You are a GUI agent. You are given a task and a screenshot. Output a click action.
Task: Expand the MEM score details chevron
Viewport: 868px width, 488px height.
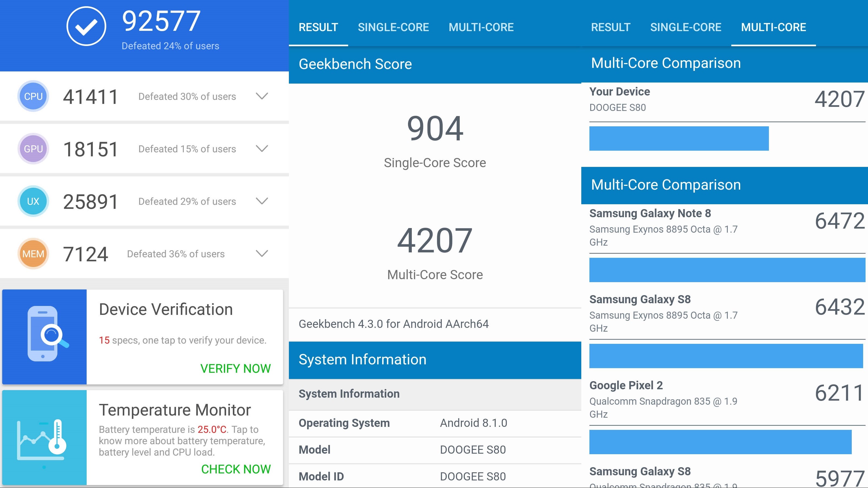pos(262,254)
